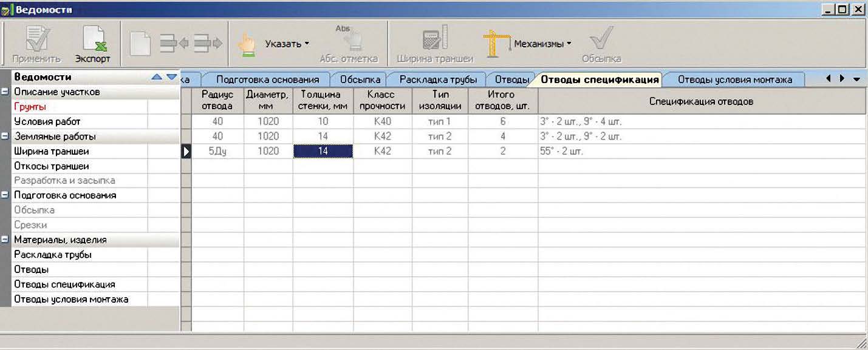Collapse the Земляные работы group
This screenshot has height=350, width=868.
5,136
